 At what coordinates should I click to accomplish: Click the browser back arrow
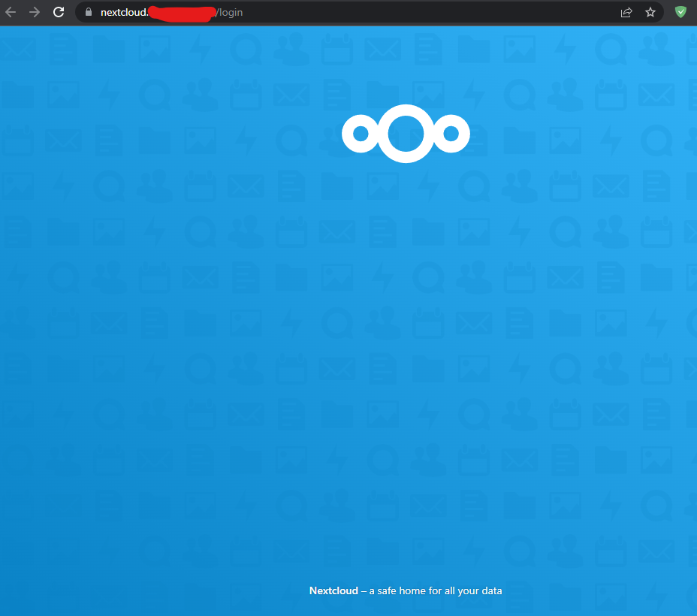click(x=11, y=12)
